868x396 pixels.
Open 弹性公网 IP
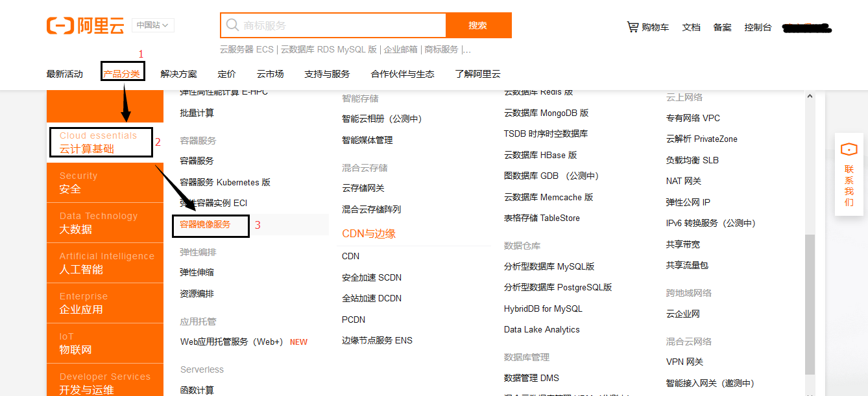click(688, 202)
